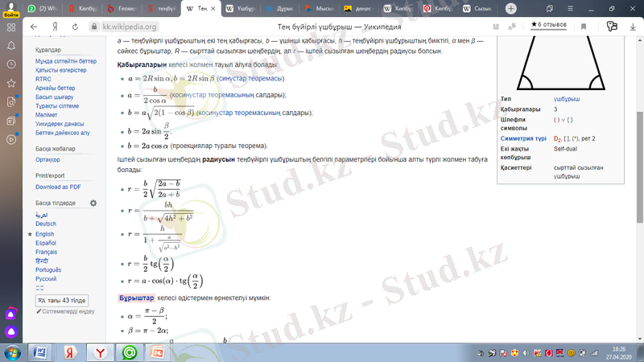644x362 pixels.
Task: Click the Windows Start button
Action: click(12, 353)
